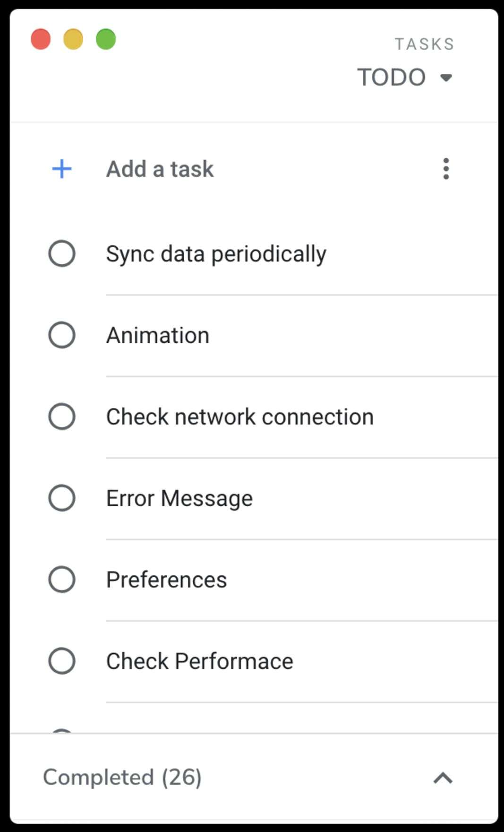This screenshot has height=832, width=504.
Task: Open the TODO list dropdown arrow
Action: click(x=446, y=78)
